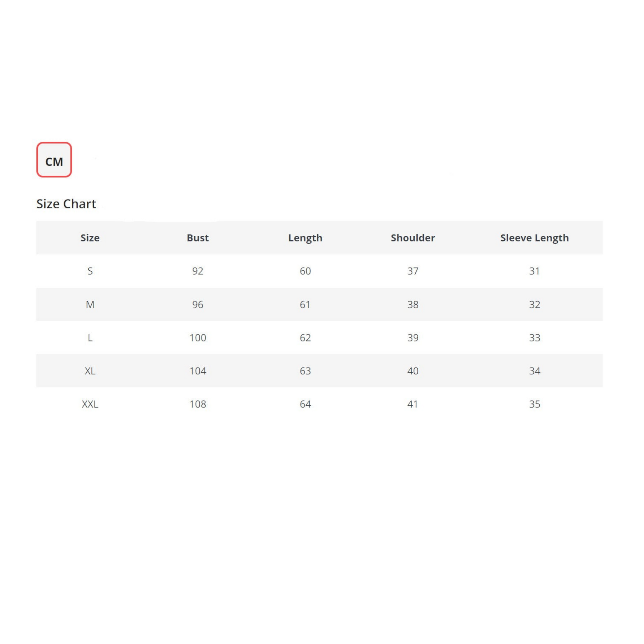This screenshot has width=644, height=644.
Task: Select the shoulder value 40 cell
Action: [413, 371]
